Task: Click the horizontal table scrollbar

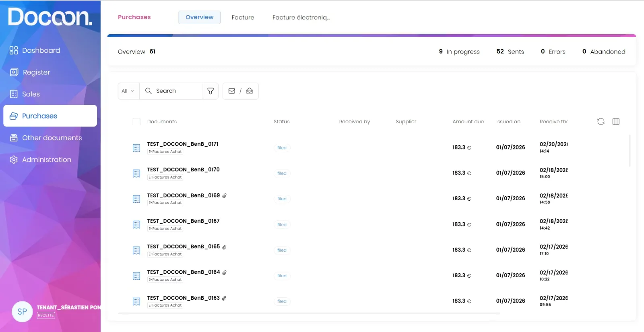Action: pos(309,313)
